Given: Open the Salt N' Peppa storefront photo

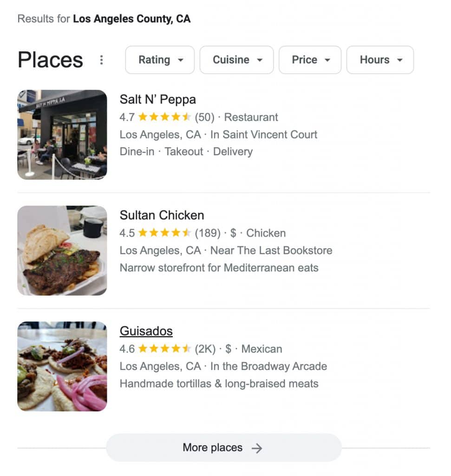Looking at the screenshot, I should point(62,134).
